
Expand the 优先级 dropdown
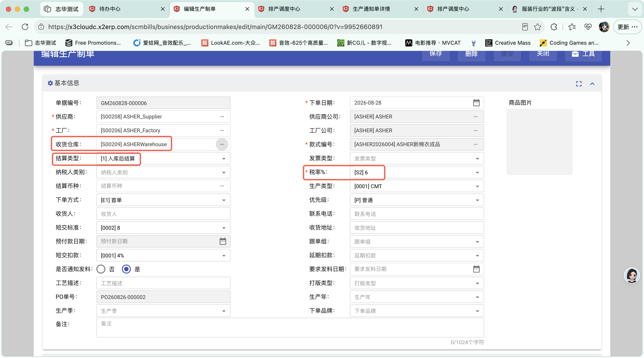(477, 200)
